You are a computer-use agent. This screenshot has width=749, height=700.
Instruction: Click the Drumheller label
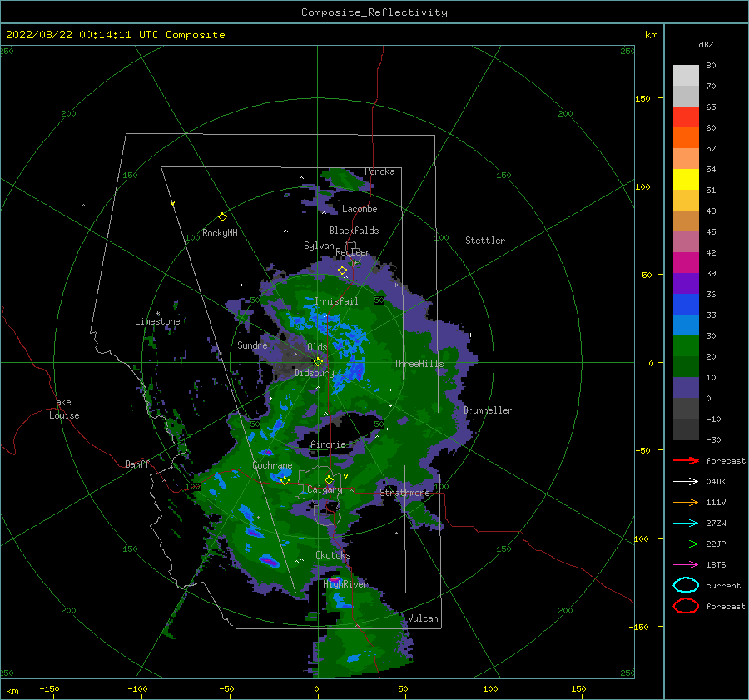coord(488,410)
